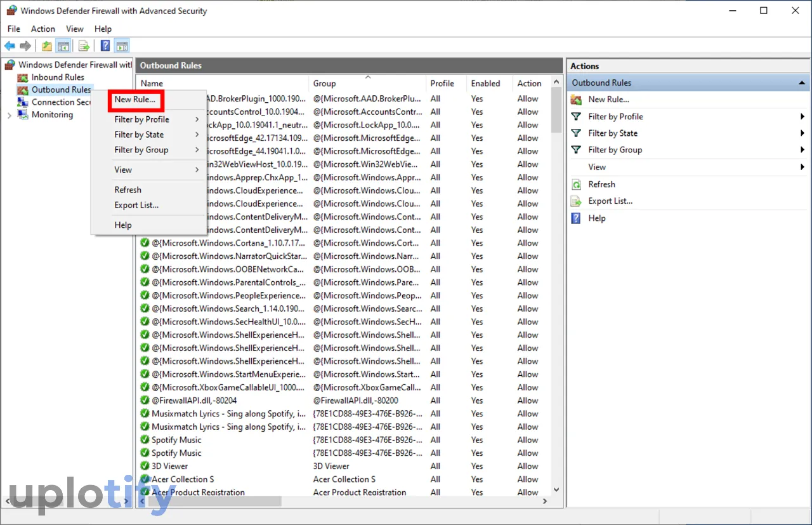812x525 pixels.
Task: Open the View menu in menu bar
Action: 75,29
